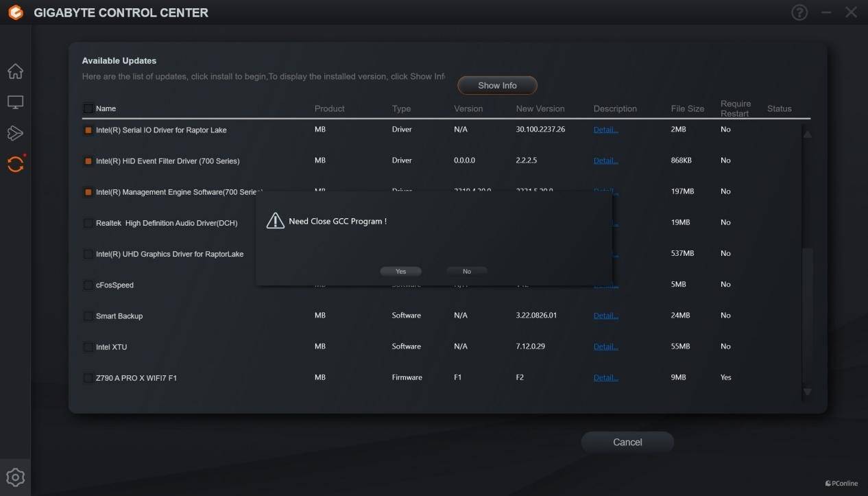Viewport: 868px width, 496px height.
Task: Open Detail link for Smart Backup
Action: [605, 316]
